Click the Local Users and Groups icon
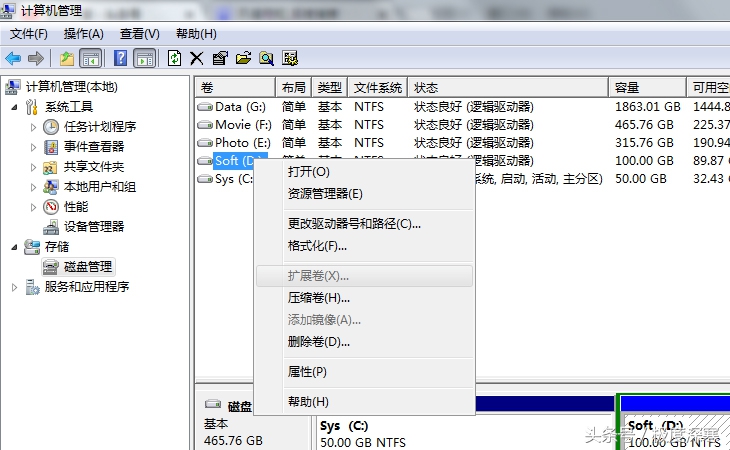Screen dimensions: 730x450 [50, 187]
